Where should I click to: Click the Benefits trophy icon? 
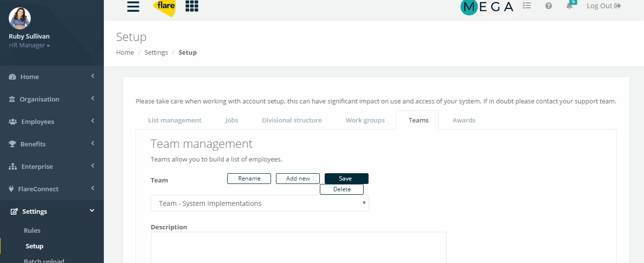point(13,144)
